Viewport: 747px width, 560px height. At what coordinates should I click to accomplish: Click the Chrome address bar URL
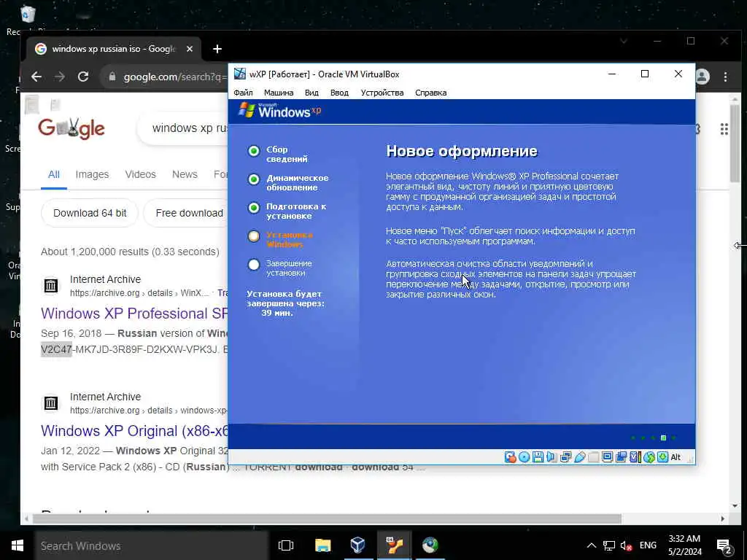click(175, 77)
